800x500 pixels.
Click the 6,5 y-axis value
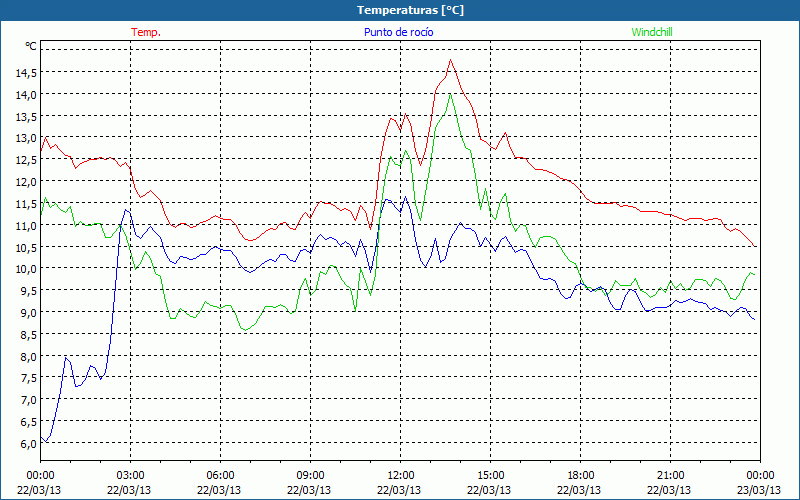[28, 422]
